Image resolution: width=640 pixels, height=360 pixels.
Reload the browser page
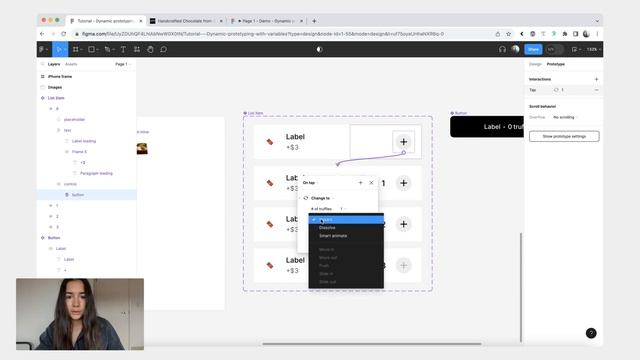pos(64,34)
